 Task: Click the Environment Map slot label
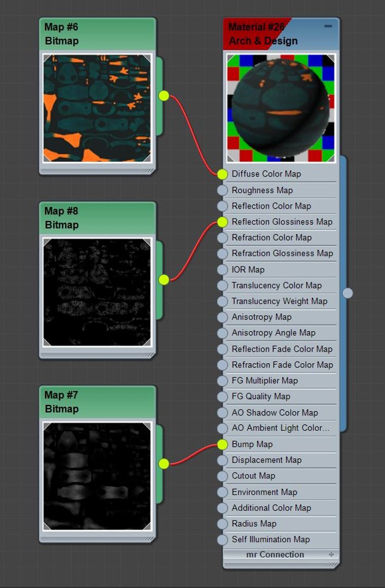point(264,492)
